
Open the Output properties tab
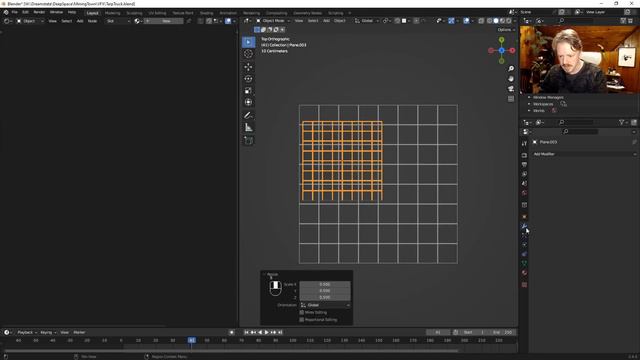524,164
